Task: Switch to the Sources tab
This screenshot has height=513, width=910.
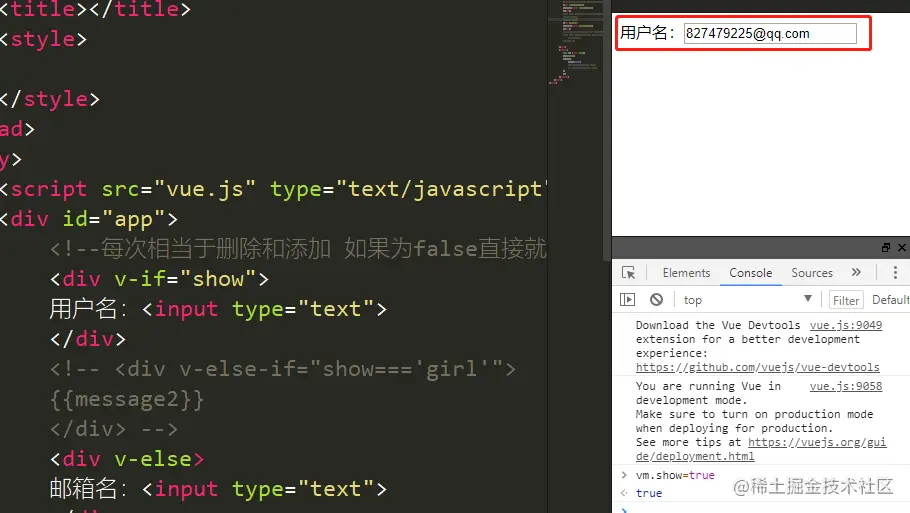Action: (x=811, y=273)
